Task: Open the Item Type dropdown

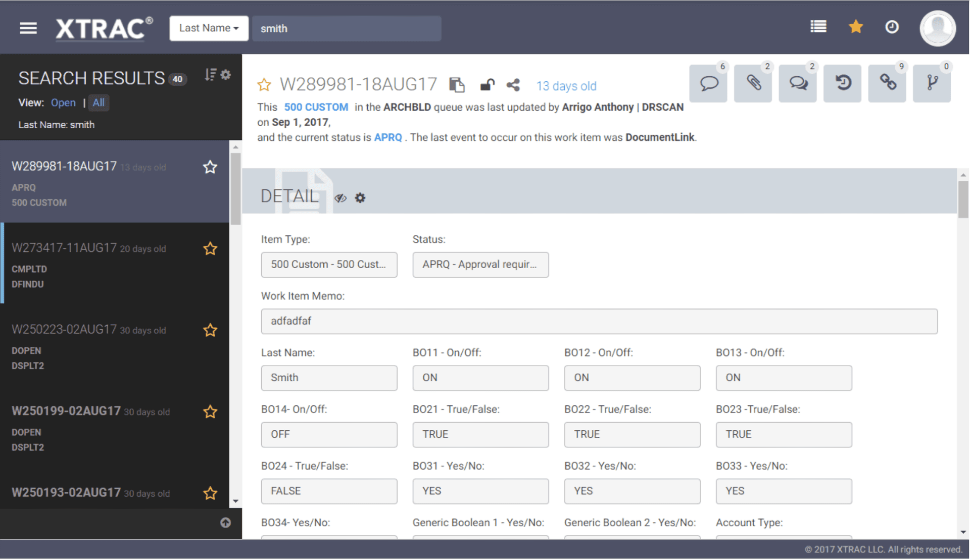Action: [329, 265]
